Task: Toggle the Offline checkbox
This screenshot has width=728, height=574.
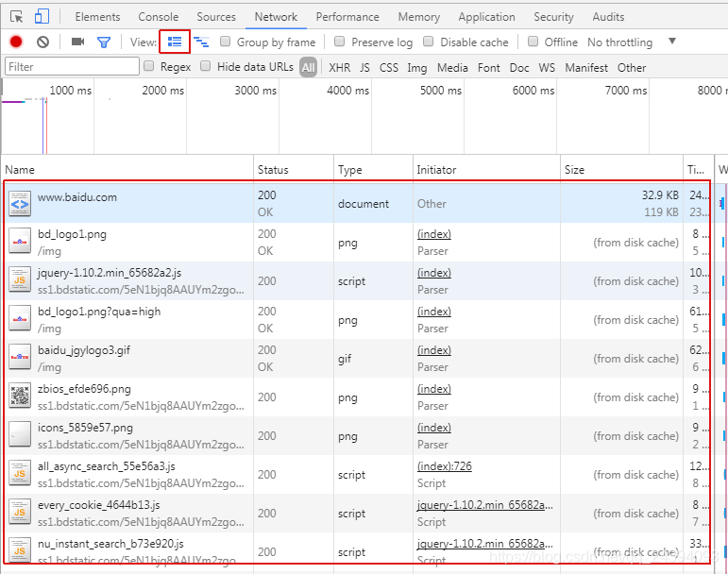Action: point(533,42)
